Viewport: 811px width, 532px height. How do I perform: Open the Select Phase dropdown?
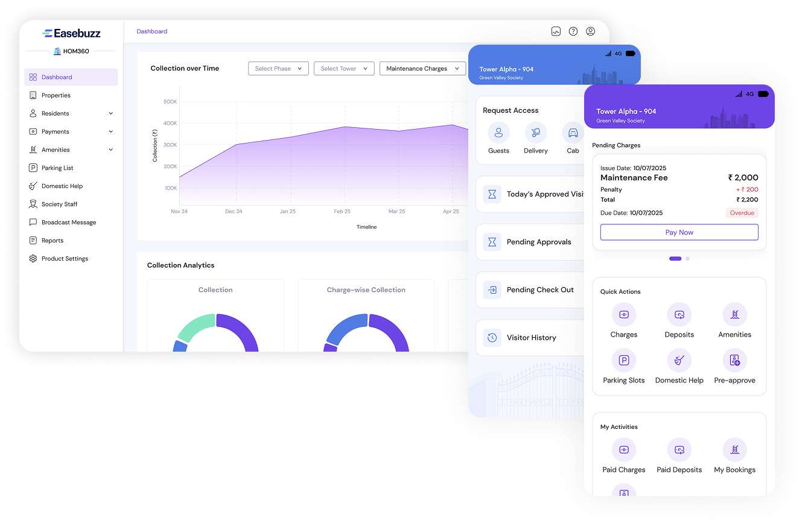(x=278, y=69)
